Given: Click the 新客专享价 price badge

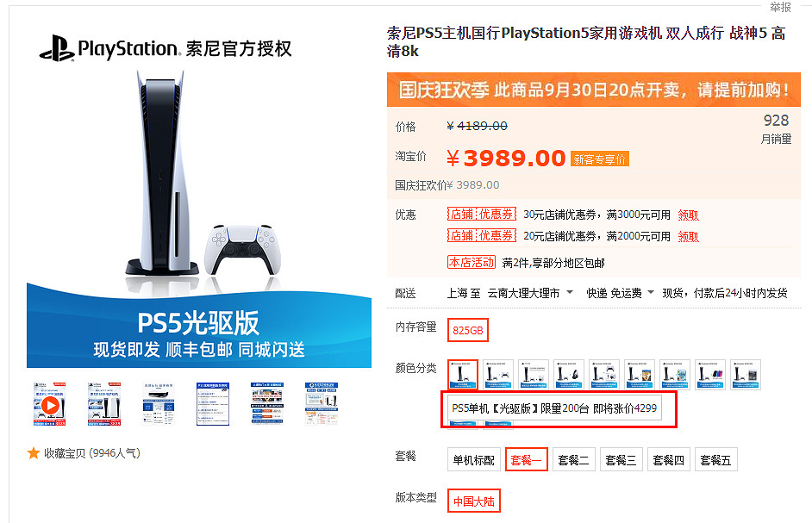Looking at the screenshot, I should [600, 159].
